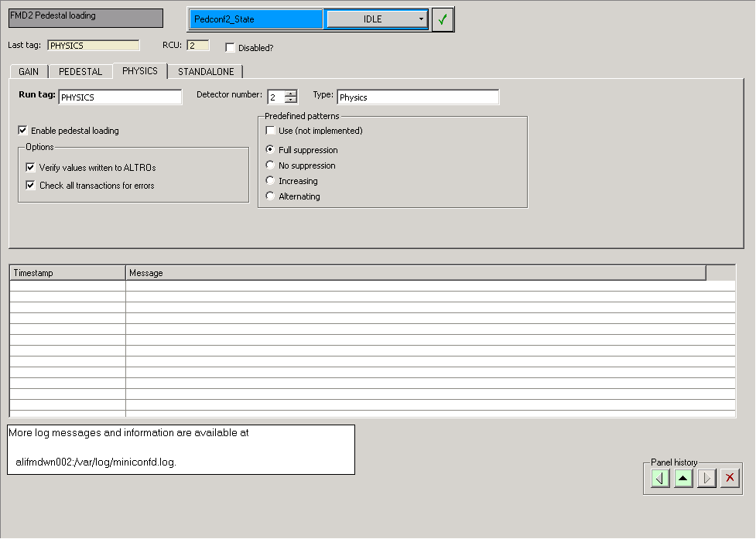Select the PHYSICS tab

pos(140,71)
